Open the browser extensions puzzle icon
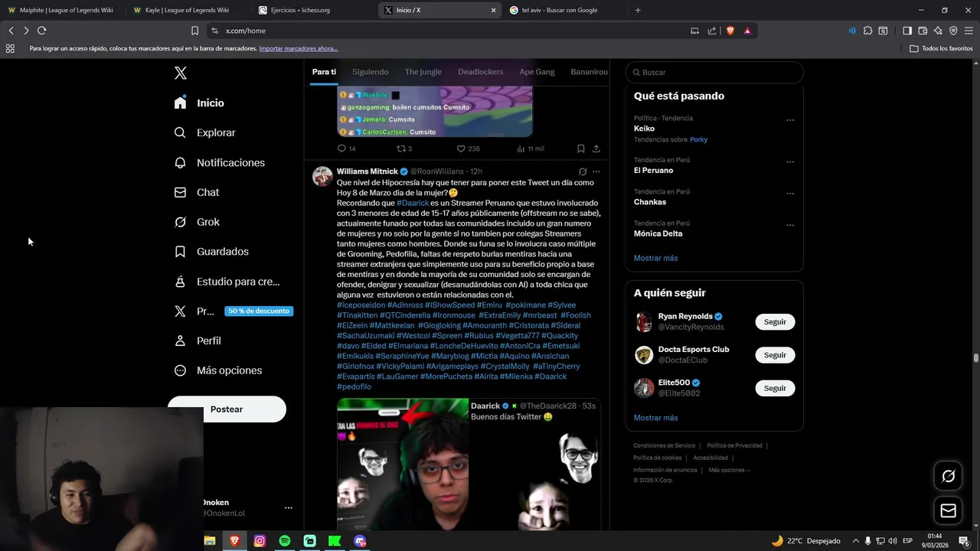This screenshot has height=551, width=980. [x=867, y=31]
